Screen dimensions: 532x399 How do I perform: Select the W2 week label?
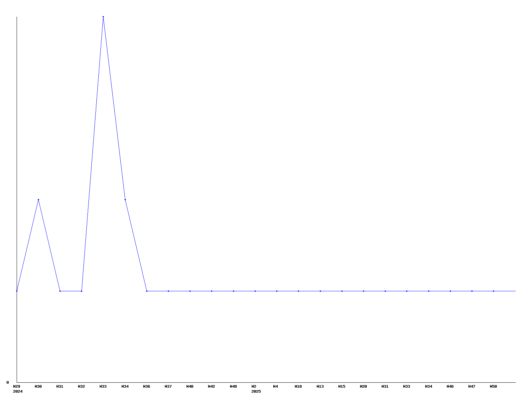(254, 386)
